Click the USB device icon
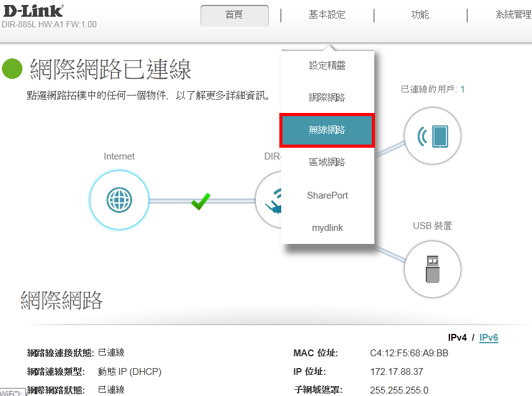 (x=433, y=270)
